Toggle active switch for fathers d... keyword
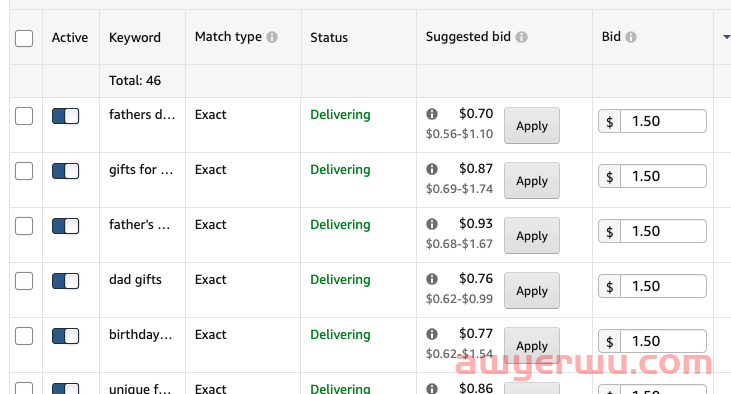This screenshot has height=394, width=731. 65,116
